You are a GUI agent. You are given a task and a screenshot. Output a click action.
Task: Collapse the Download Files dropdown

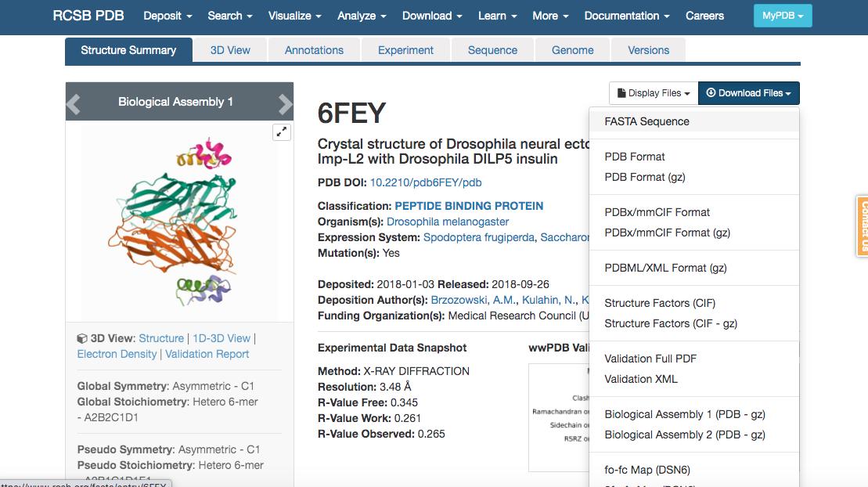[748, 93]
